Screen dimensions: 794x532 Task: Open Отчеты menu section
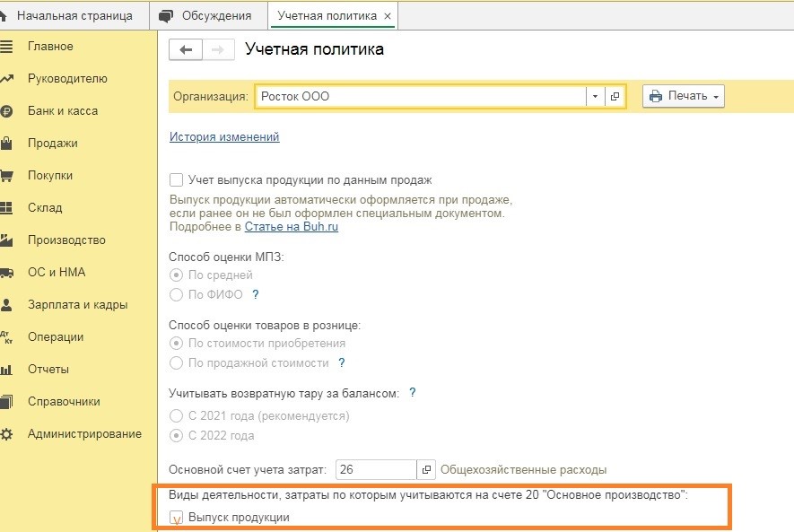[x=48, y=370]
